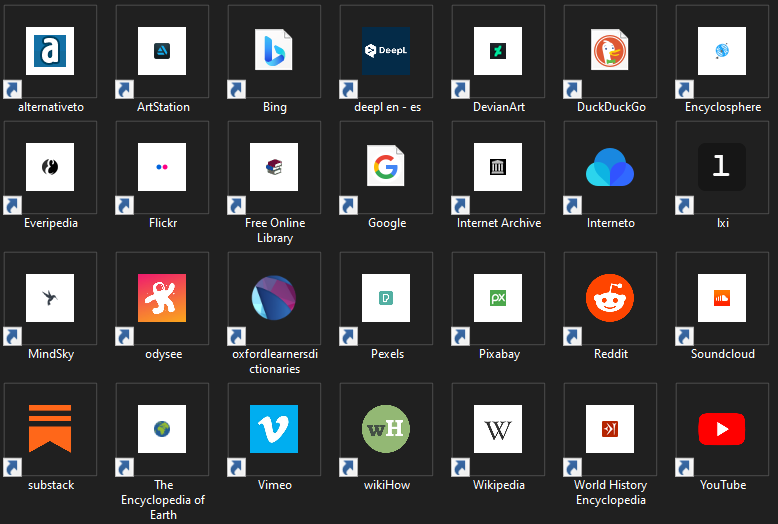Click the World History Encyclopedia icon

(x=610, y=429)
